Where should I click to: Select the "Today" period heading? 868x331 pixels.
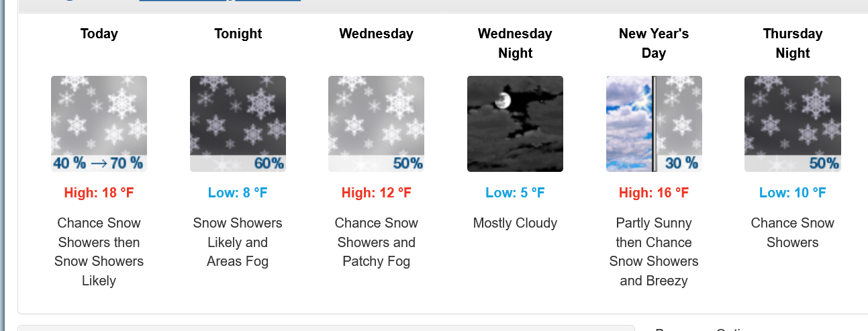[99, 34]
